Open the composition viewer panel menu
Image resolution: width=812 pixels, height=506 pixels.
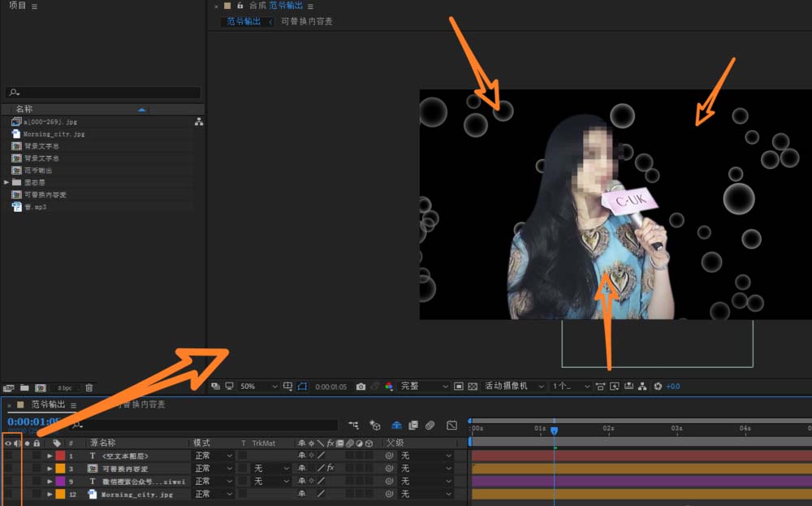(310, 6)
